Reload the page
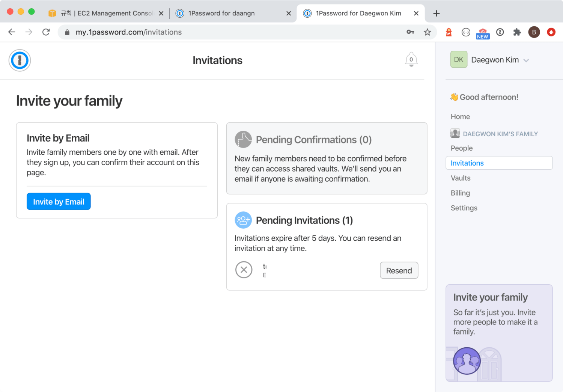The width and height of the screenshot is (563, 392). 46,32
